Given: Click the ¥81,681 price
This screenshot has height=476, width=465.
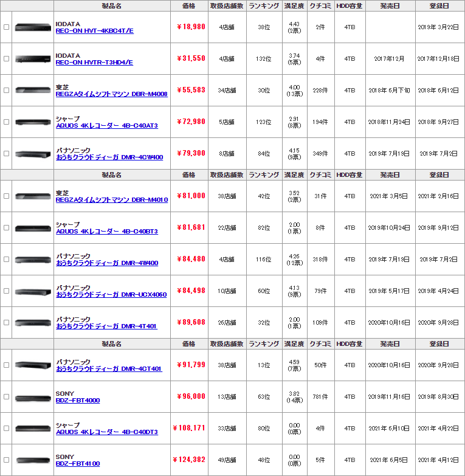Looking at the screenshot, I should (x=191, y=227).
